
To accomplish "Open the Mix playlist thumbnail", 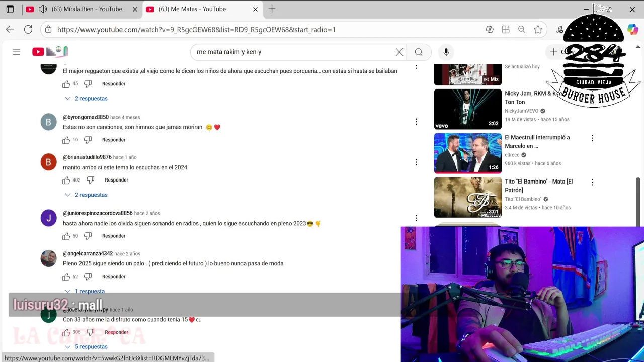I will click(468, 74).
